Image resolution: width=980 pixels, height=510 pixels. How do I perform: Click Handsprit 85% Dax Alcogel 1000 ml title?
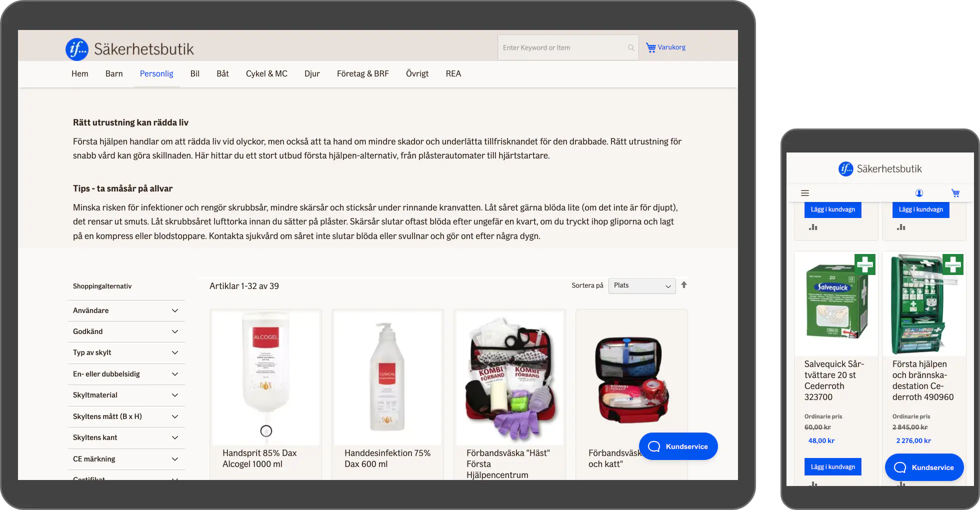tap(259, 458)
